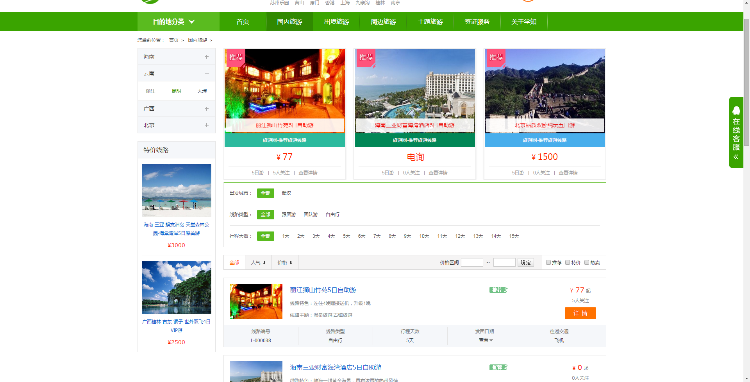Open Sanya hotel listing thumbnail at bottom
The width and height of the screenshot is (750, 382).
[256, 371]
